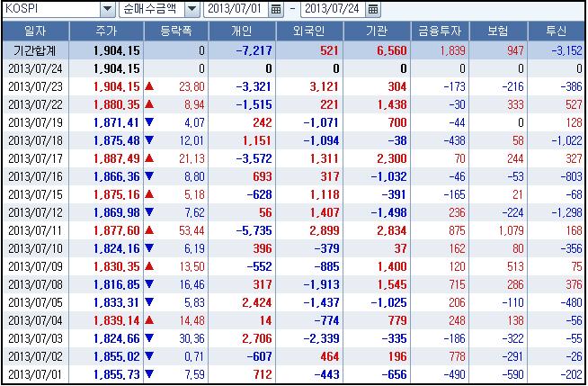Sort by the 외국인 column header
Screen dimensions: 588x386
click(x=309, y=31)
